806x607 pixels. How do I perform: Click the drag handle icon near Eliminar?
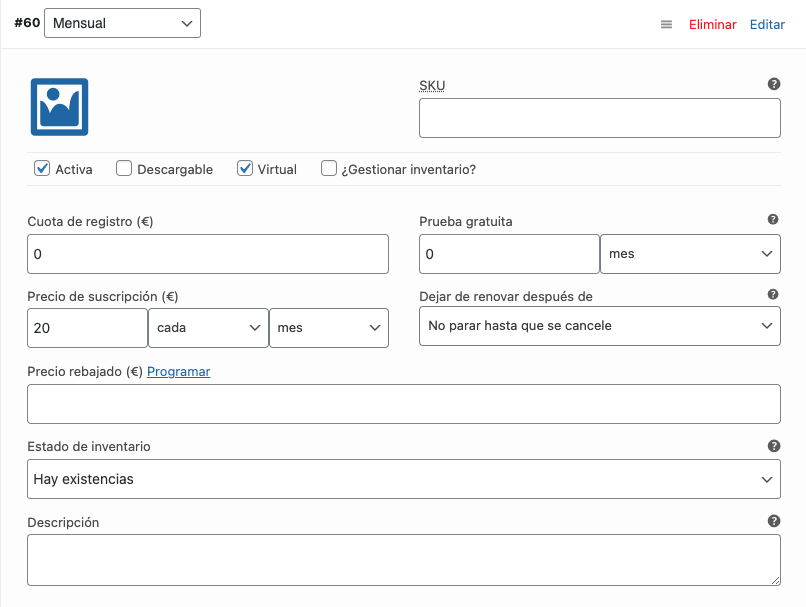coord(666,24)
